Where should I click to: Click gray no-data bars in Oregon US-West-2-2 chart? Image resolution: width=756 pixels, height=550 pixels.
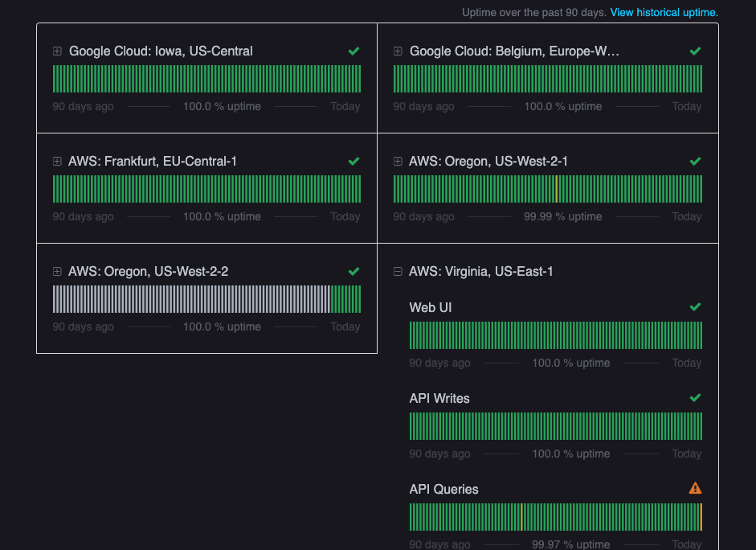point(191,299)
